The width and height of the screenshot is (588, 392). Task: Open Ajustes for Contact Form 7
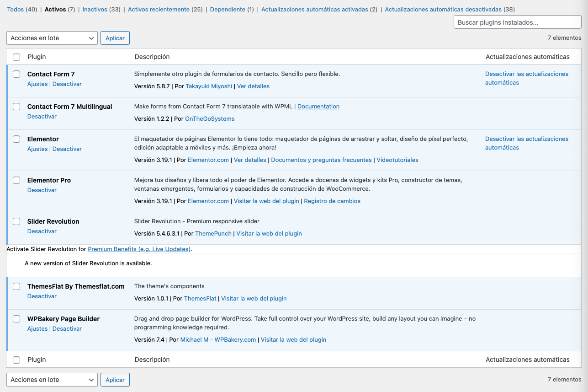(x=37, y=84)
